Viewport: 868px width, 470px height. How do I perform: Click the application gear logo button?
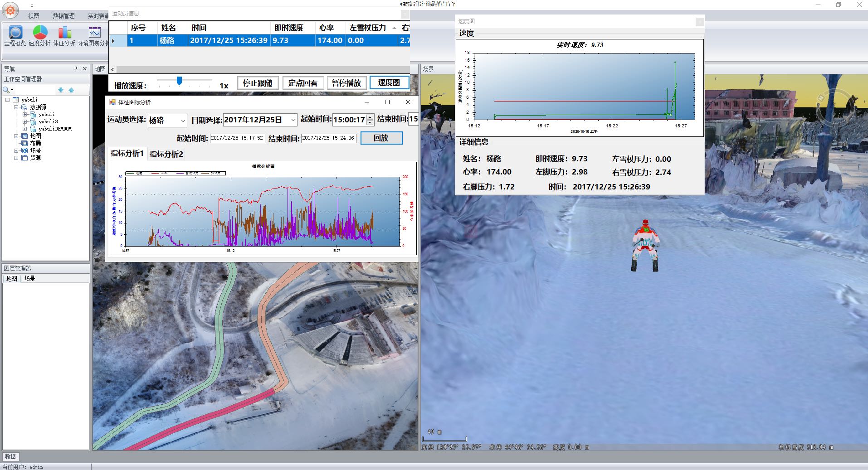pos(10,10)
